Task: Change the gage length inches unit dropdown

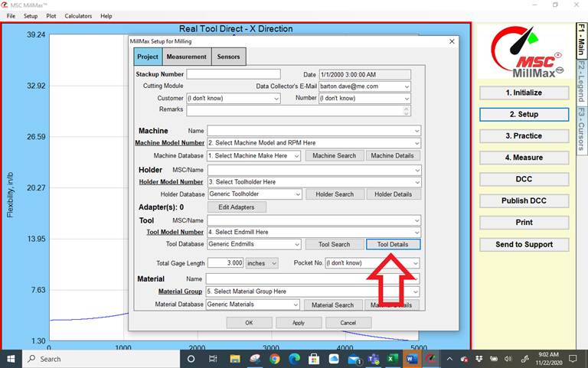Action: pos(262,263)
